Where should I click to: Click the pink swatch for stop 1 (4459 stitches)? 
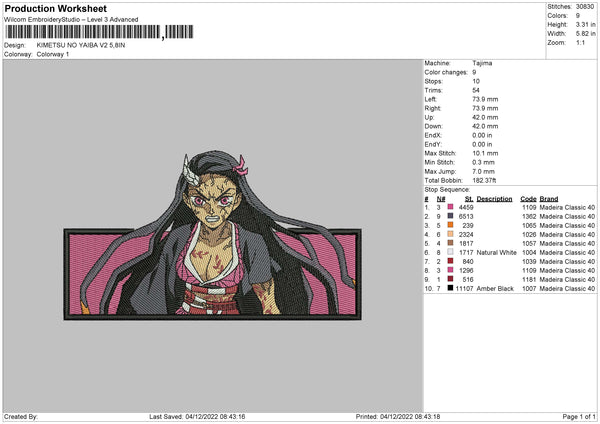coord(450,207)
